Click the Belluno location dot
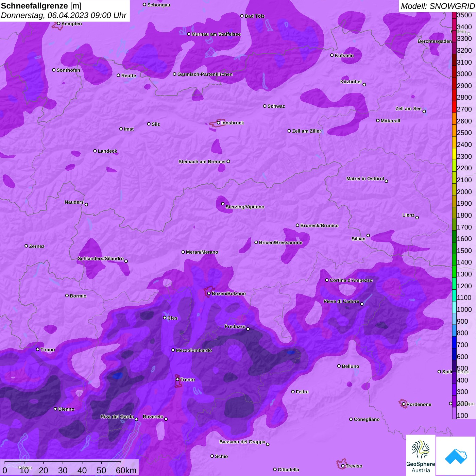The width and height of the screenshot is (476, 476). pyautogui.click(x=339, y=366)
